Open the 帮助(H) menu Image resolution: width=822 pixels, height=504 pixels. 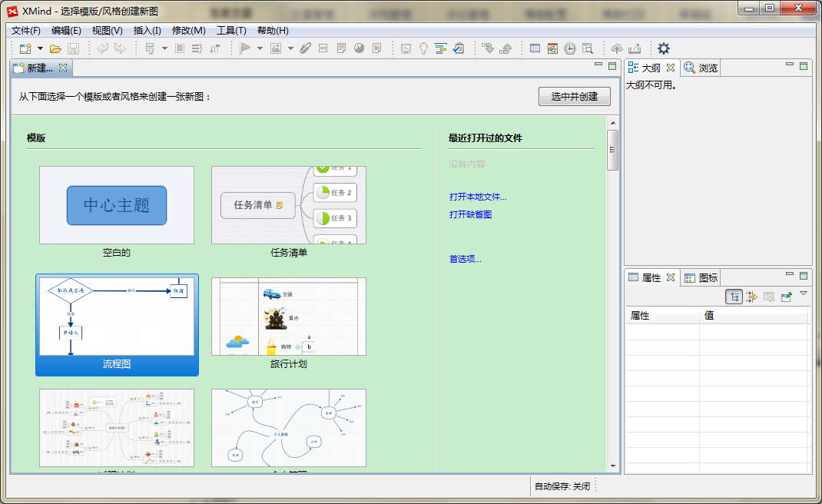(273, 31)
